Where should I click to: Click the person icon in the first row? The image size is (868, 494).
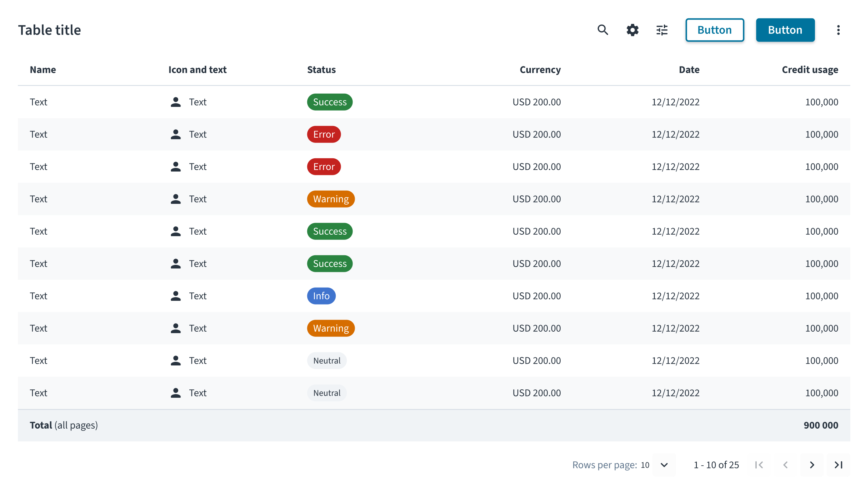point(176,102)
